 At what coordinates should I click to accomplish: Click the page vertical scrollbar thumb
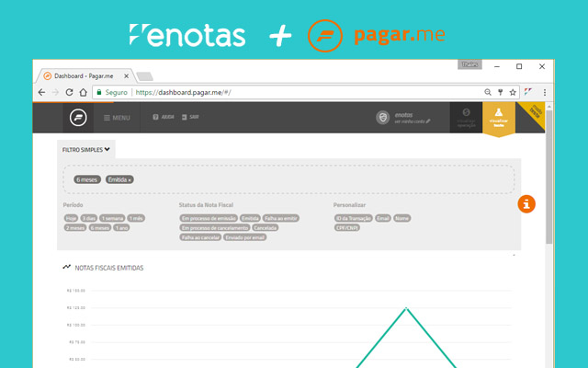coord(549,177)
